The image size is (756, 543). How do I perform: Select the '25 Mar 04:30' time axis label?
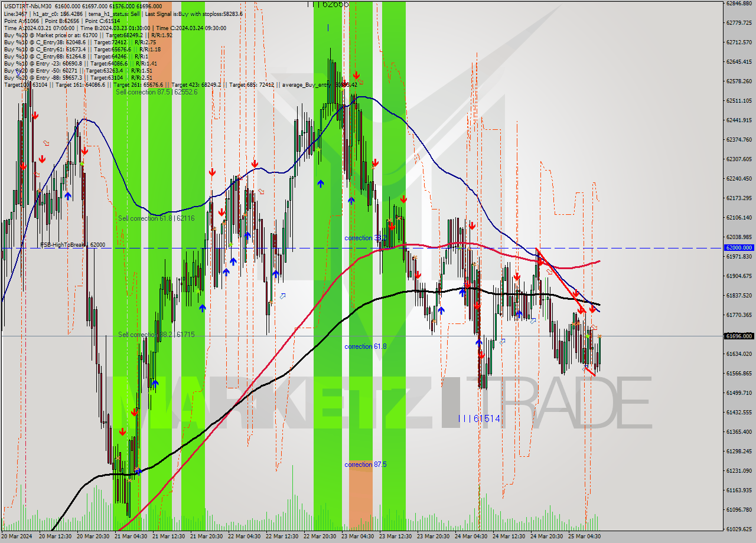[584, 537]
